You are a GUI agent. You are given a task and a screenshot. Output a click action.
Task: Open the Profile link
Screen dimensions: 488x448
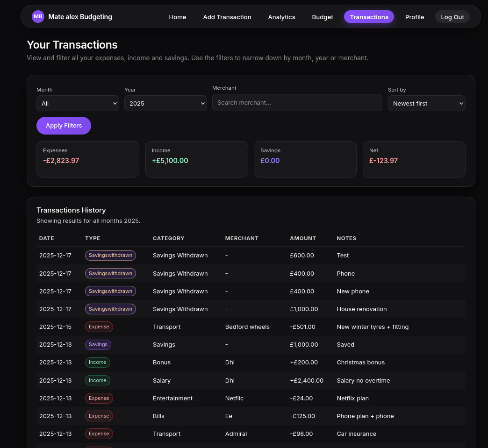click(x=415, y=17)
